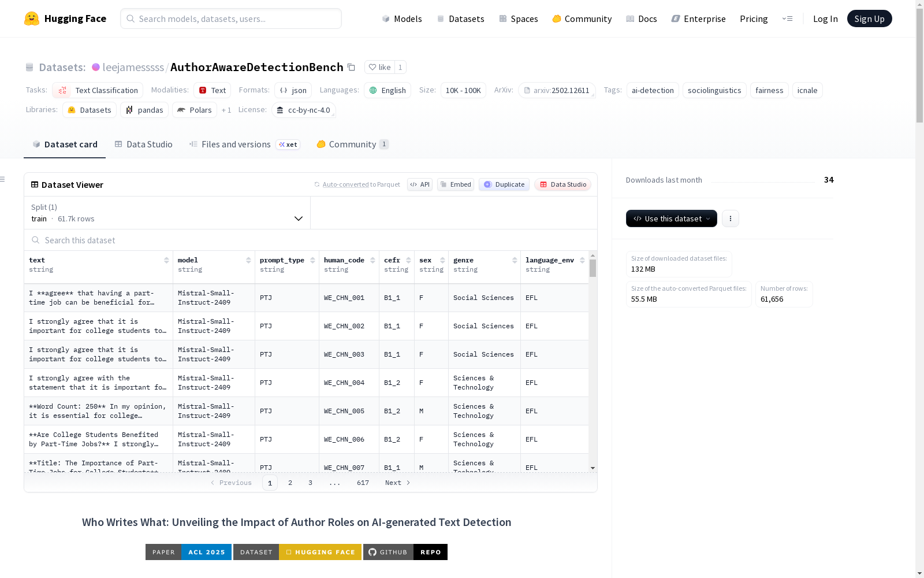Viewport: 924px width, 578px height.
Task: Click the Polars library tag
Action: pyautogui.click(x=195, y=110)
